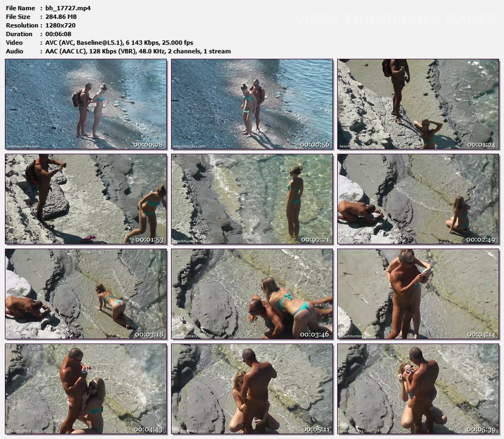Choose the thumbnail timestamped 00:04:43
This screenshot has width=504, height=439.
click(86, 389)
